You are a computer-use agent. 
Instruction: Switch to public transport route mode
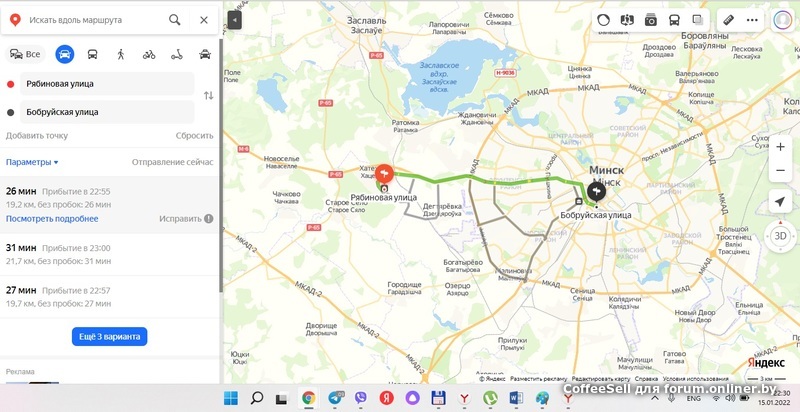click(92, 54)
